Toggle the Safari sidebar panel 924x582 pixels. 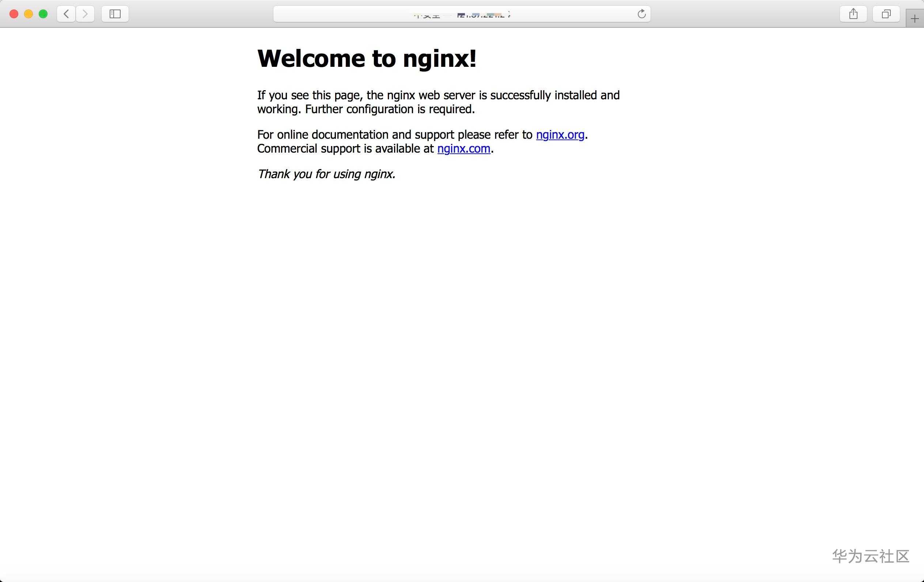click(115, 14)
